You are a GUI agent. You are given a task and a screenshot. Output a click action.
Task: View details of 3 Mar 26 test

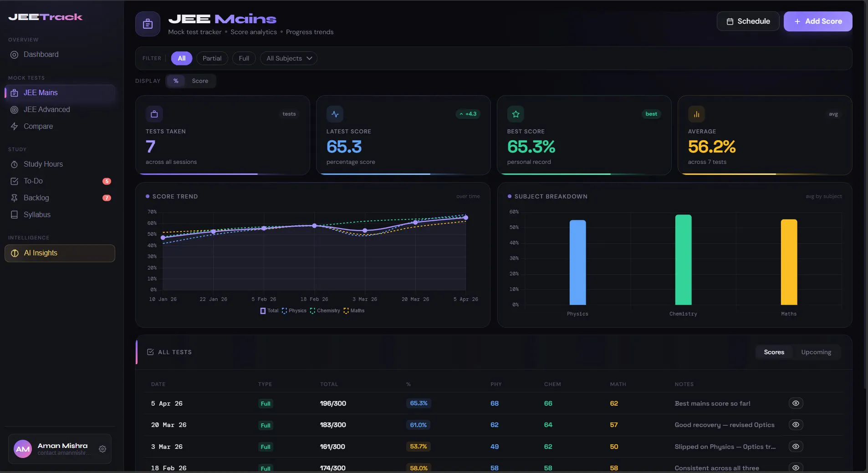[x=796, y=447]
